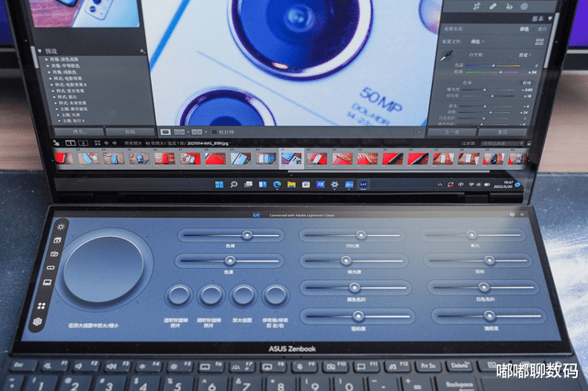The image size is (588, 391).
Task: Collapse the Basic panel triangle
Action: coord(550,18)
